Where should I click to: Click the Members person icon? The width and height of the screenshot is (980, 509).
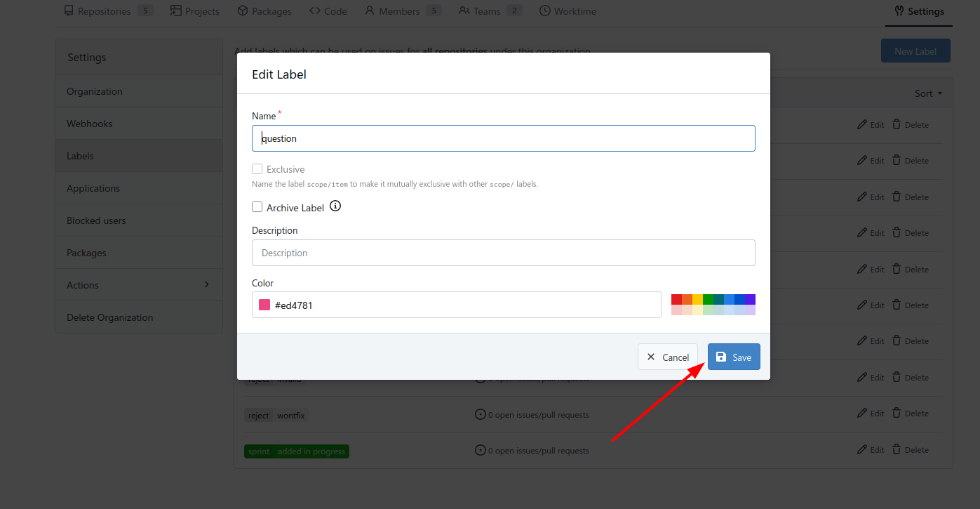point(370,11)
